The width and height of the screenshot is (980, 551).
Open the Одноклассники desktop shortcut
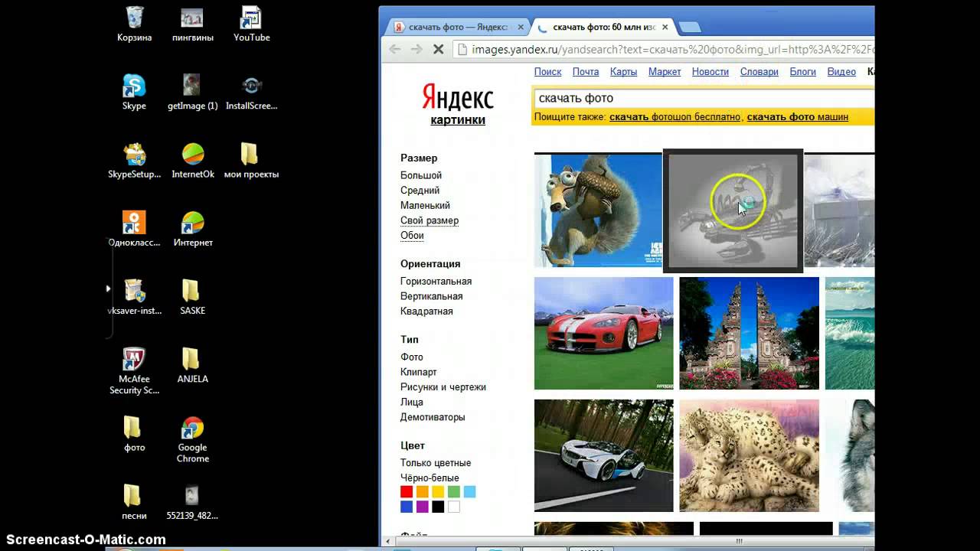134,229
